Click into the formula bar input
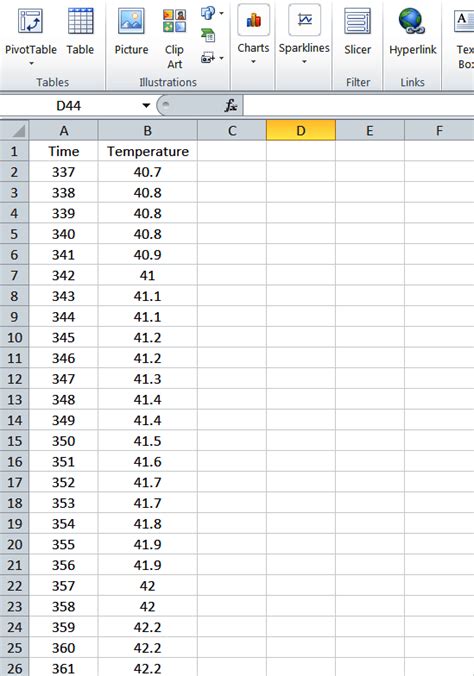This screenshot has width=474, height=676. coord(358,105)
